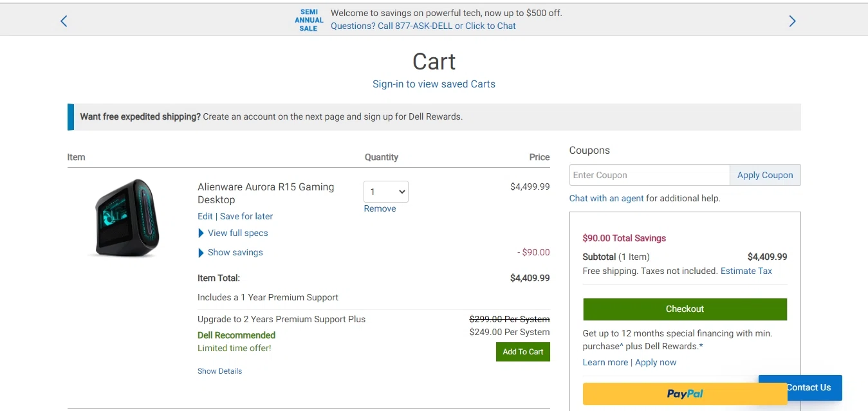The image size is (868, 411).
Task: Open financing Learn more link
Action: tap(605, 362)
